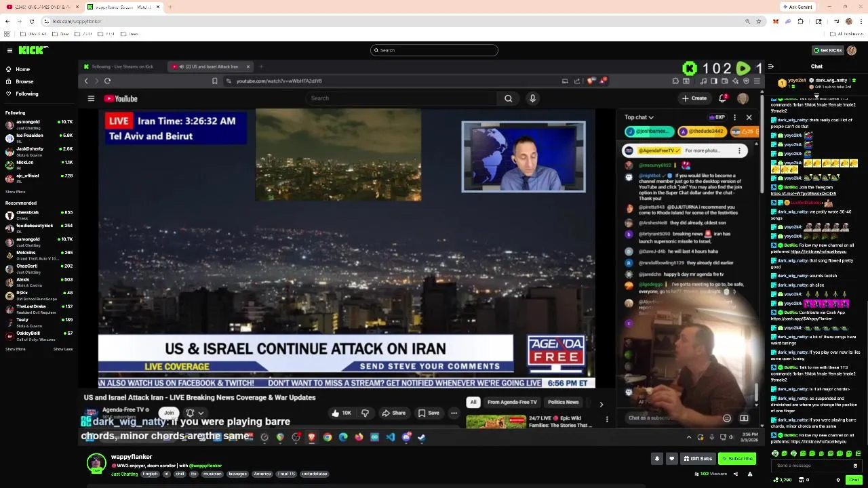Open more actions ellipsis beside Save
This screenshot has width=868, height=488.
coord(454,413)
